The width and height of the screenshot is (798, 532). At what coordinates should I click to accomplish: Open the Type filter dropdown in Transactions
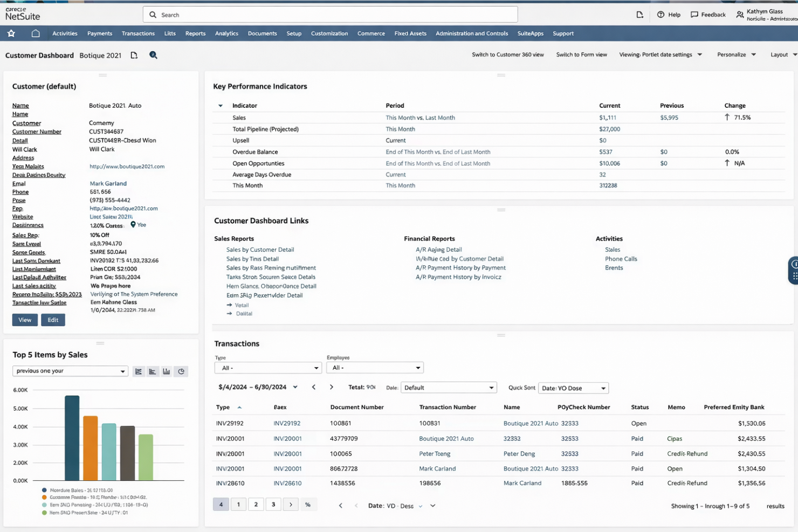tap(268, 367)
